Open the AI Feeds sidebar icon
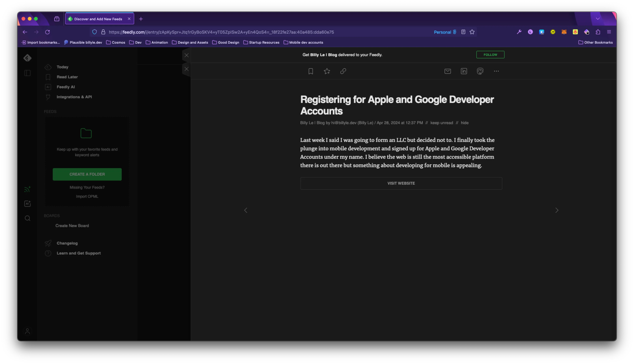Screen dimensions: 634x364 [27, 204]
